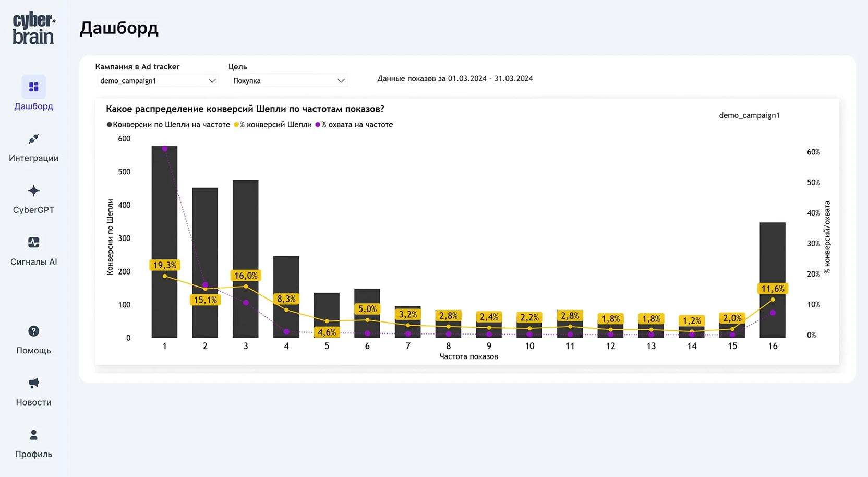Toggle the black Shapley conversions legend marker

110,125
